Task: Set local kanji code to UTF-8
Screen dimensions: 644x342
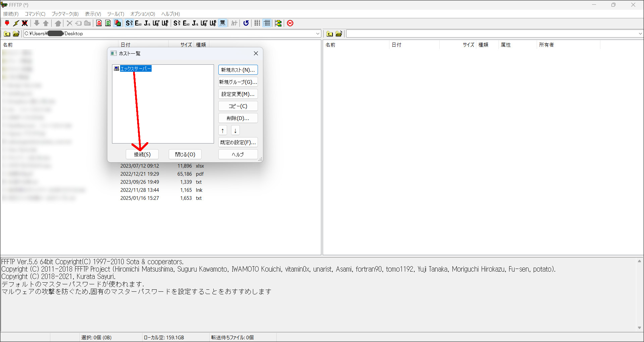Action: [204, 23]
